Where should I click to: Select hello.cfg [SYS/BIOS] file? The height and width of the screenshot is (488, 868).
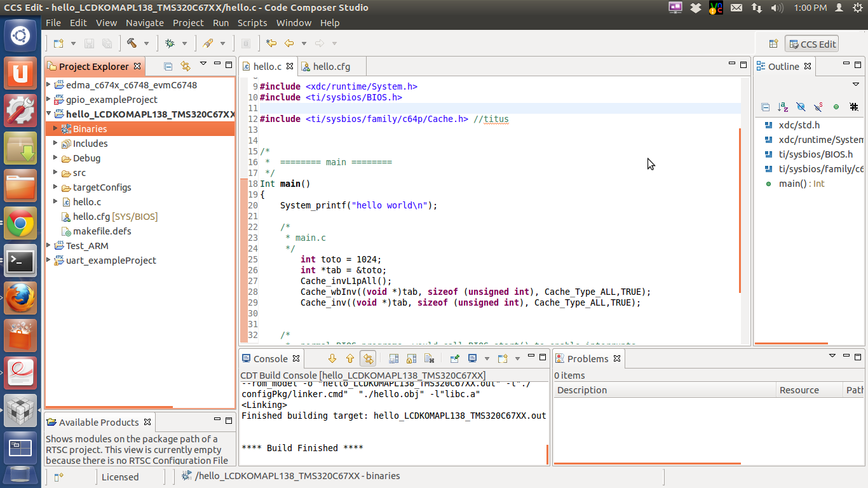coord(115,216)
